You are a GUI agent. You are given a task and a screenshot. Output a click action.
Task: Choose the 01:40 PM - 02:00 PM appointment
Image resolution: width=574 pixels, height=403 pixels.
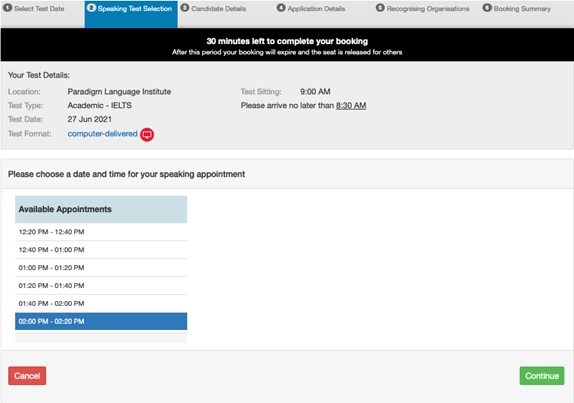coord(101,303)
